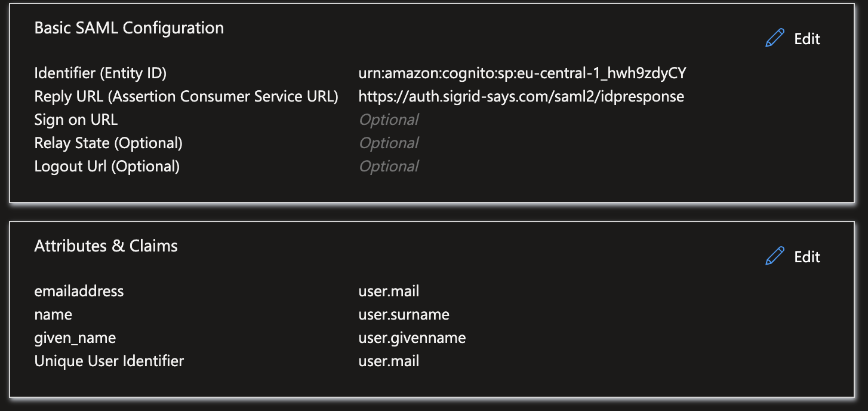Click the Unique User Identifier claim
Viewport: 868px width, 411px height.
click(x=109, y=361)
